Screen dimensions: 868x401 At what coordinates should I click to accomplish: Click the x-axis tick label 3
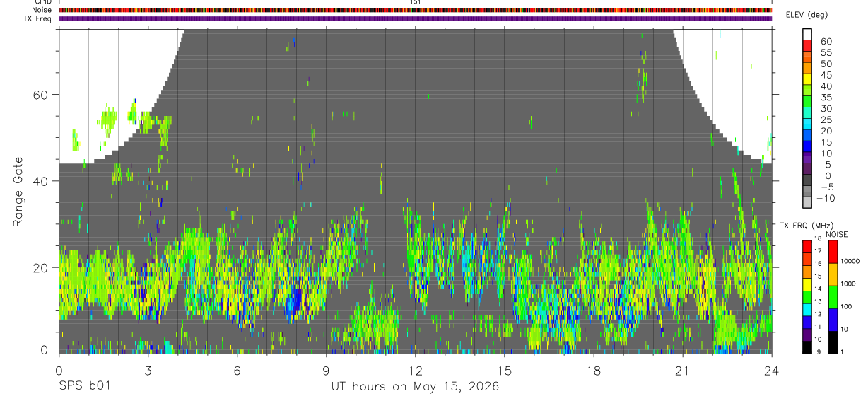[148, 370]
